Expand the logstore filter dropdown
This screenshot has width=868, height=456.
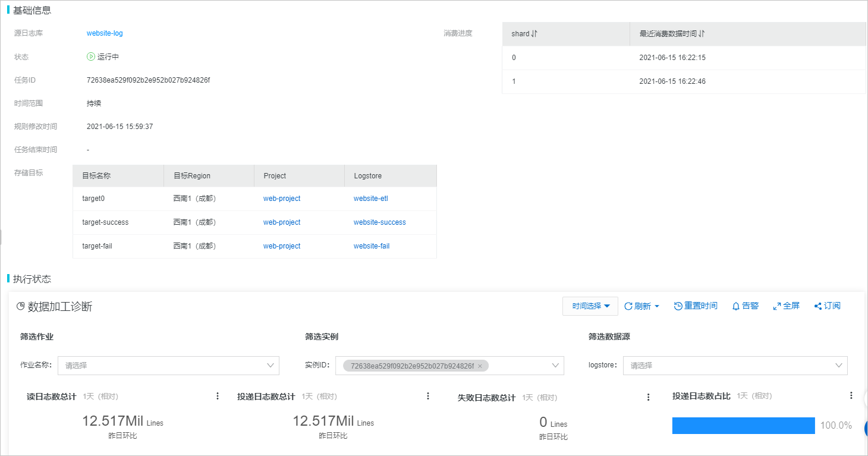click(x=735, y=366)
